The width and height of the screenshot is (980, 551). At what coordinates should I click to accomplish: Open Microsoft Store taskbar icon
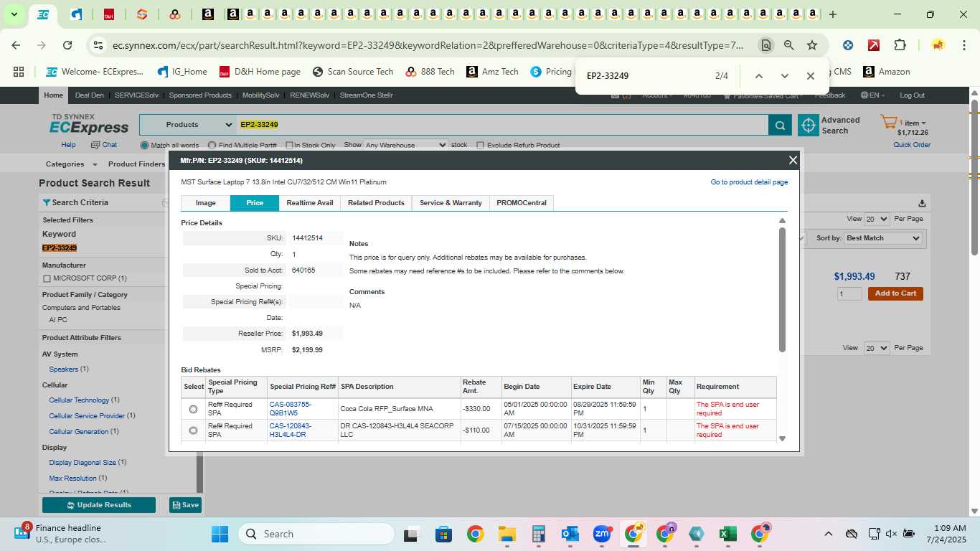[x=443, y=534]
